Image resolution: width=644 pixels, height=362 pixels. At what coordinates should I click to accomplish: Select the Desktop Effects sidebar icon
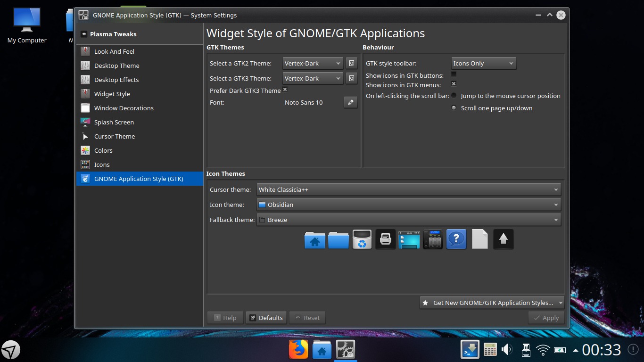(x=85, y=80)
